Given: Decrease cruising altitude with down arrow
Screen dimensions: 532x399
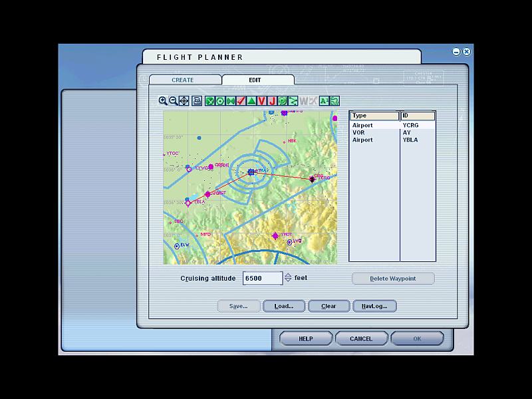Looking at the screenshot, I should pyautogui.click(x=288, y=280).
